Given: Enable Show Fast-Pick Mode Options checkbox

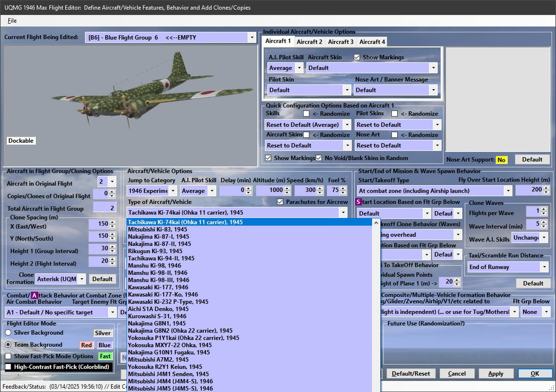Looking at the screenshot, I should pyautogui.click(x=8, y=356).
